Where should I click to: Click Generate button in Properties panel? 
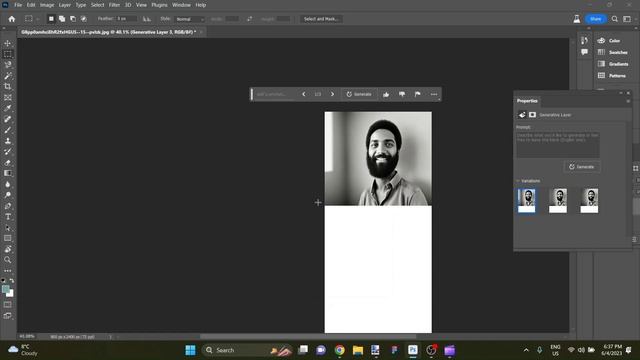point(582,167)
